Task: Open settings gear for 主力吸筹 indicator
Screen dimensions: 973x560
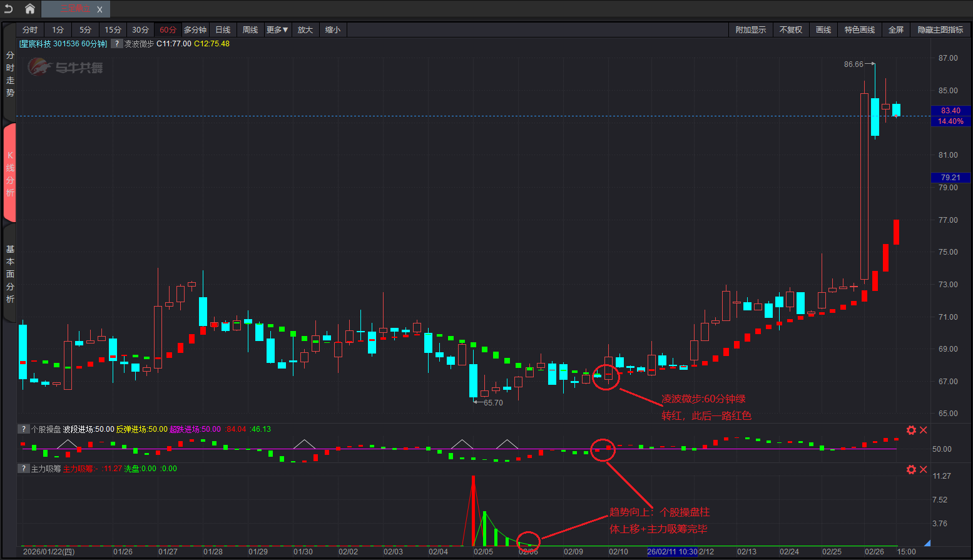Action: pyautogui.click(x=911, y=469)
